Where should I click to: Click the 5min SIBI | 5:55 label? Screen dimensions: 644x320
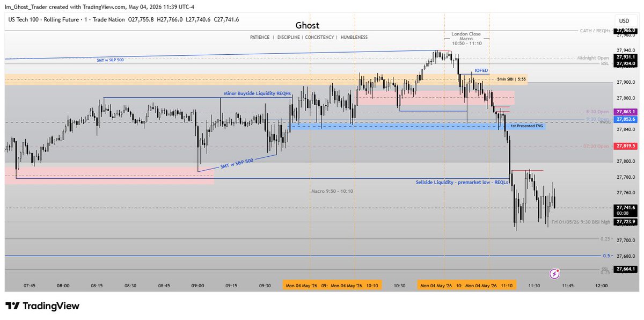pyautogui.click(x=512, y=79)
